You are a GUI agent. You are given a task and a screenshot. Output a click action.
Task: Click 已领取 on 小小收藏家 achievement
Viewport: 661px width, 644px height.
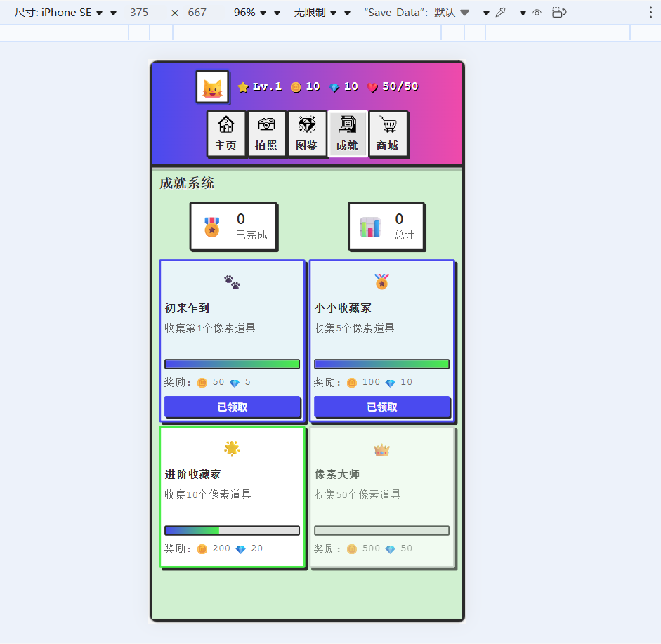[381, 407]
